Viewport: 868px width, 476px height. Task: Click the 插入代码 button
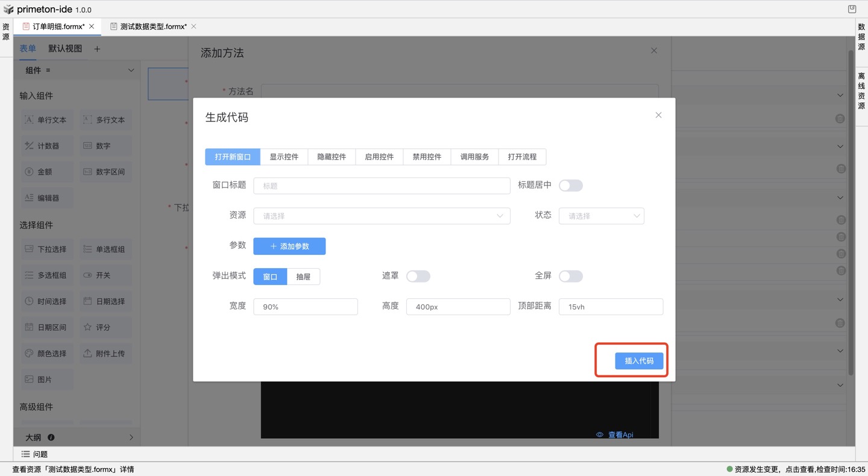tap(639, 361)
